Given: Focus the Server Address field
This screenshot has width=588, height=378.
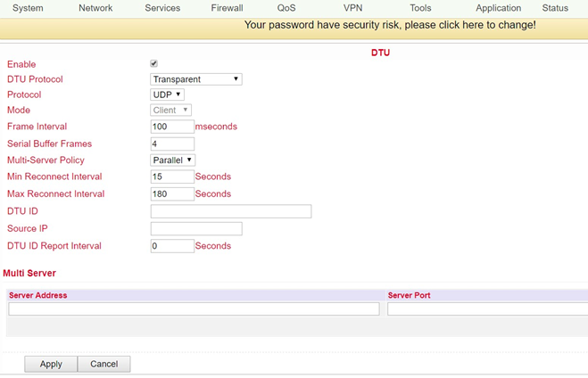Looking at the screenshot, I should [194, 309].
